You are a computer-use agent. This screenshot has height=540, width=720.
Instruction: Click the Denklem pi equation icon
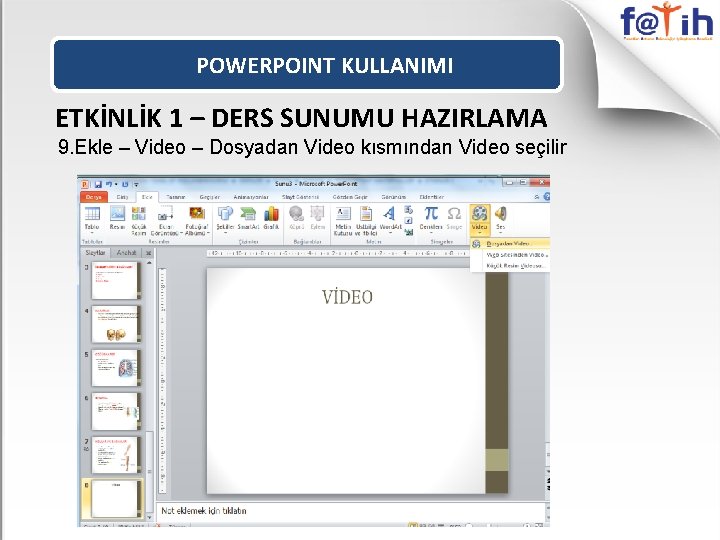click(x=431, y=214)
